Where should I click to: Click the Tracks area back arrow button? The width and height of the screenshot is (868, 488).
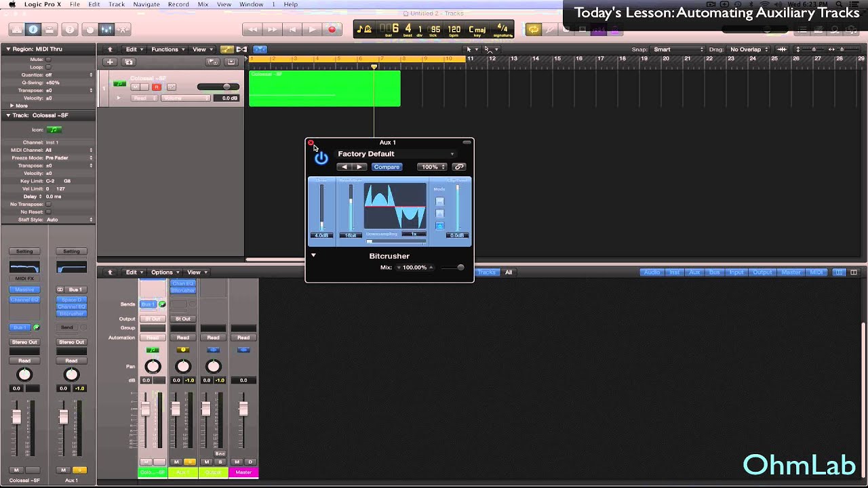coord(110,49)
